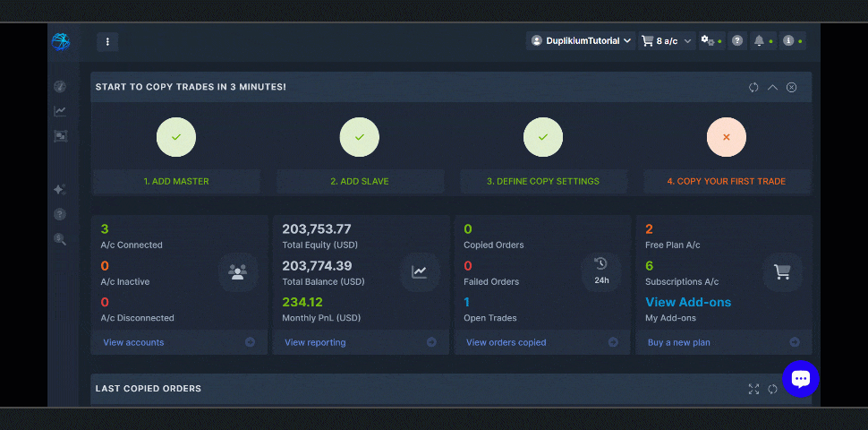
Task: Open the chat support bubble
Action: pyautogui.click(x=800, y=379)
